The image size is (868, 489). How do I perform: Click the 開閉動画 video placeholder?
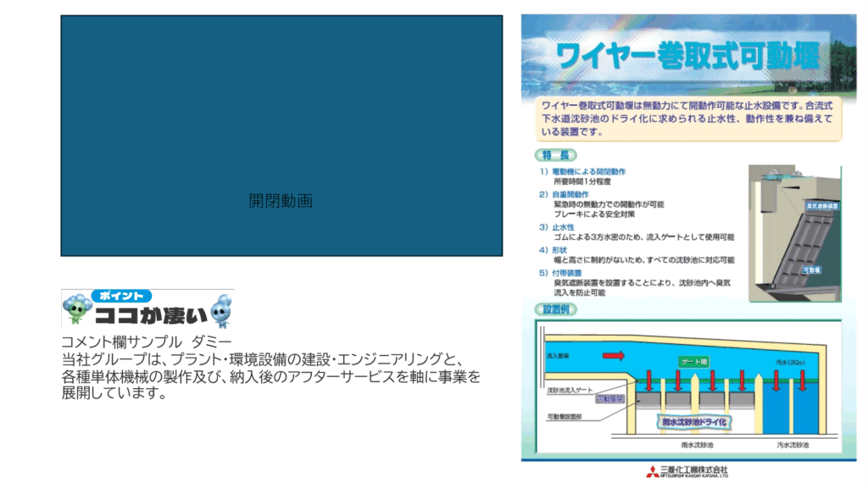click(x=281, y=136)
